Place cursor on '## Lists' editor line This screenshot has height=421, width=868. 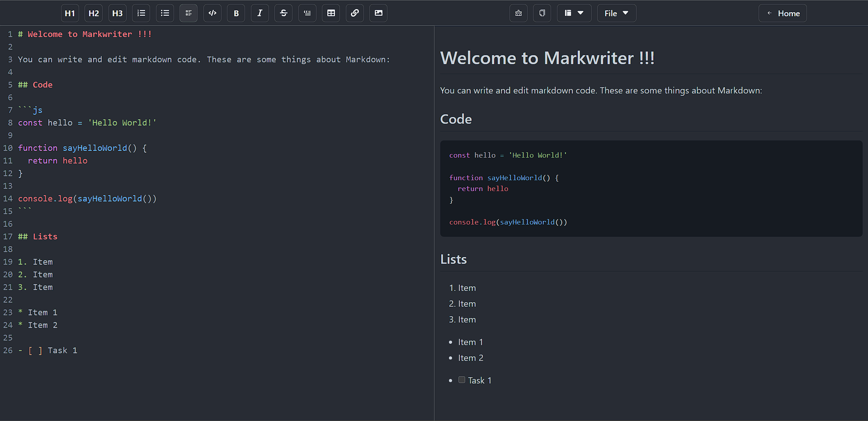pyautogui.click(x=38, y=237)
